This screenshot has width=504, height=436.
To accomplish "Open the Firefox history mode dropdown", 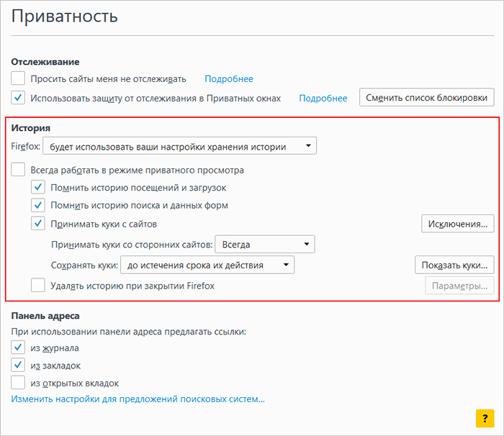I will (x=180, y=146).
